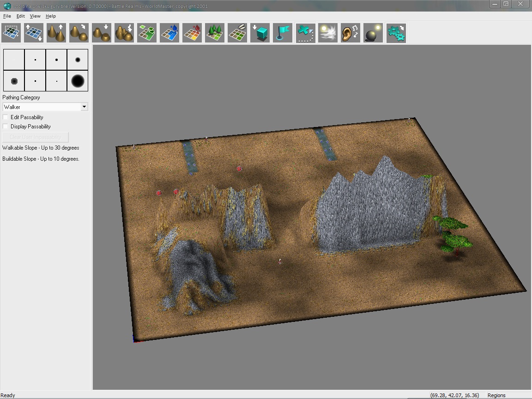
Task: Select the teal flag marker tool
Action: click(283, 33)
